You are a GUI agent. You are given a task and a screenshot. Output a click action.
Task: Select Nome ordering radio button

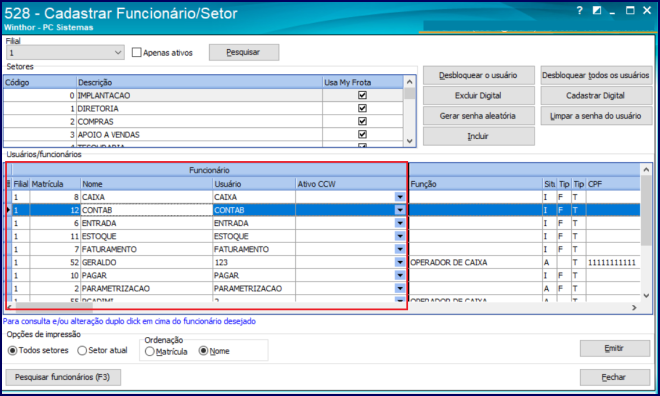point(214,351)
